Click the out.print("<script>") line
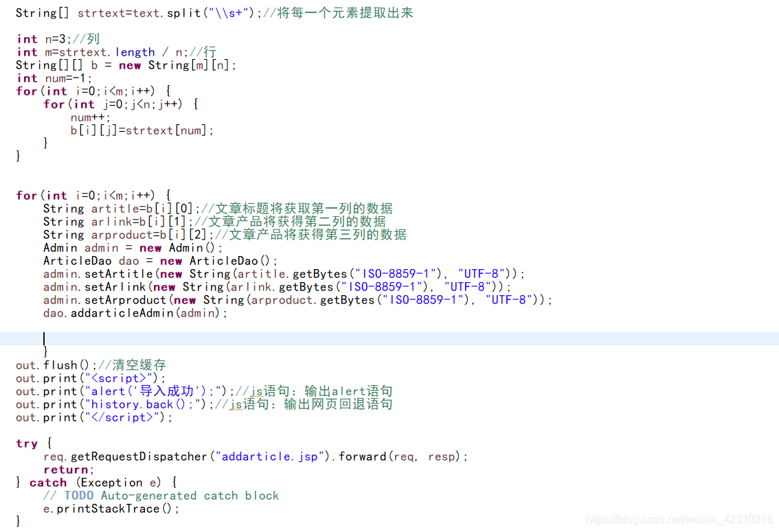The height and width of the screenshot is (532, 779). coord(91,379)
